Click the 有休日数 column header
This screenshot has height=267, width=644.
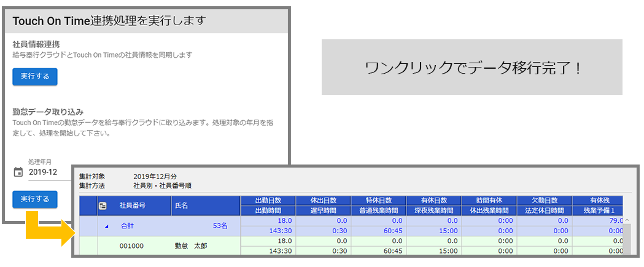click(434, 201)
